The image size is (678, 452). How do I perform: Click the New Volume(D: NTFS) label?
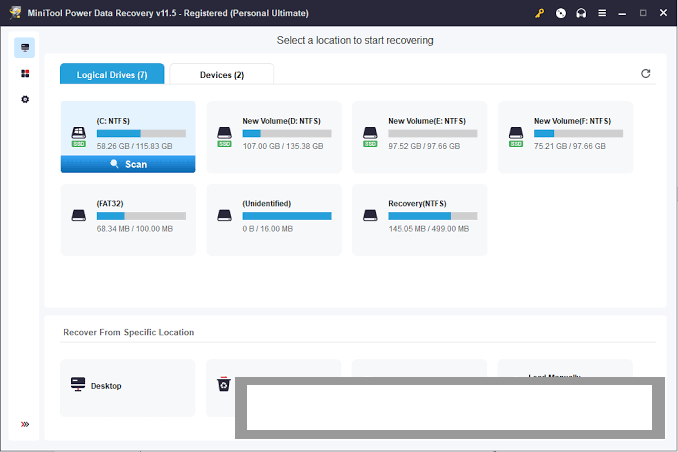[281, 121]
